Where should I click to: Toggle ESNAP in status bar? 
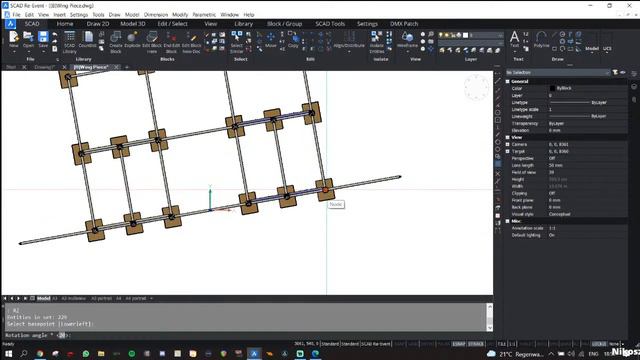coord(458,344)
